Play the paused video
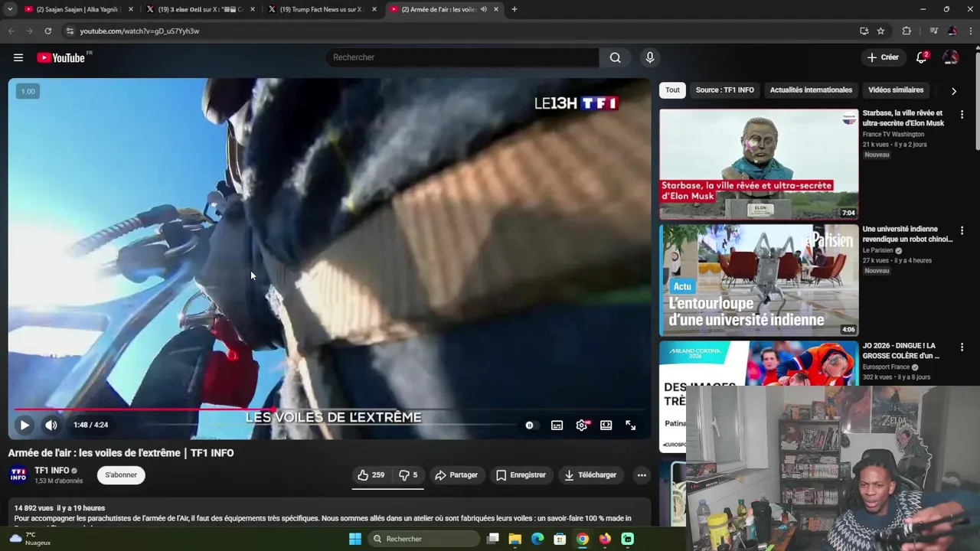Viewport: 980px width, 551px height. (x=24, y=425)
